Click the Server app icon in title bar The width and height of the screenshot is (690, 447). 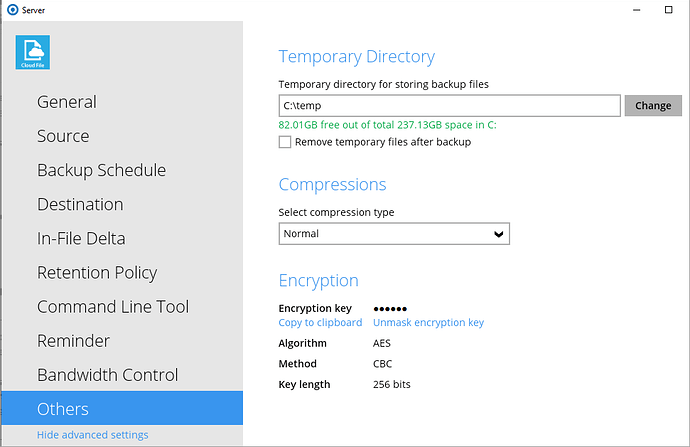click(11, 9)
